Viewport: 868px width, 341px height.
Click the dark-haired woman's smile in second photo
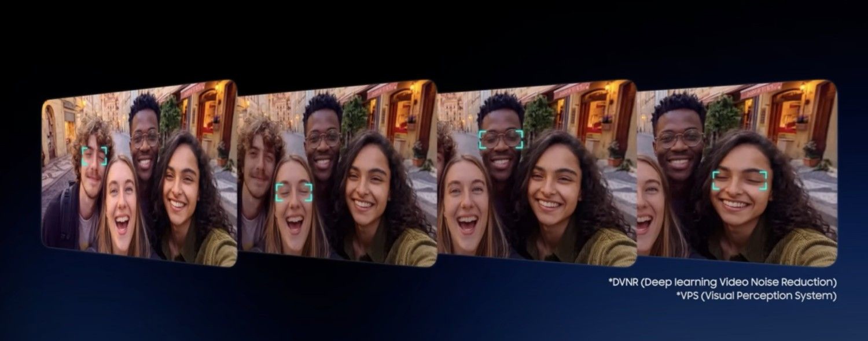[x=363, y=205]
